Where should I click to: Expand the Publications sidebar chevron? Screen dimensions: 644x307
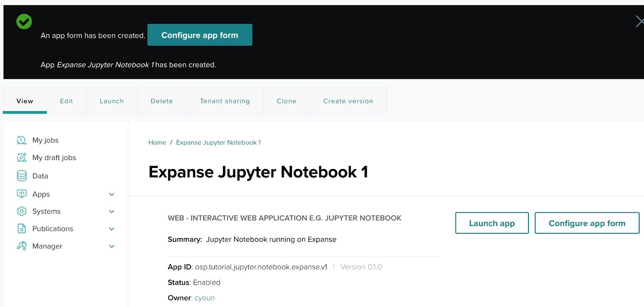112,229
